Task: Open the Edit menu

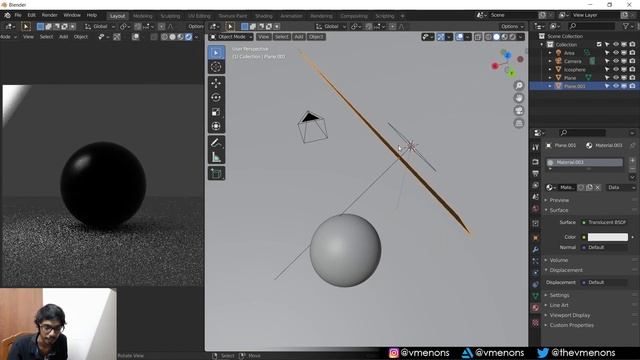Action: (x=31, y=16)
